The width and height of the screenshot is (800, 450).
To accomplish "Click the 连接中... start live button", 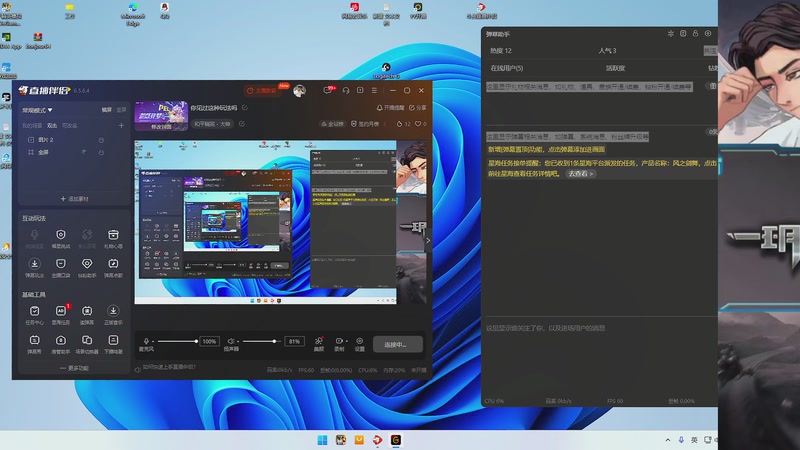I will pos(397,344).
